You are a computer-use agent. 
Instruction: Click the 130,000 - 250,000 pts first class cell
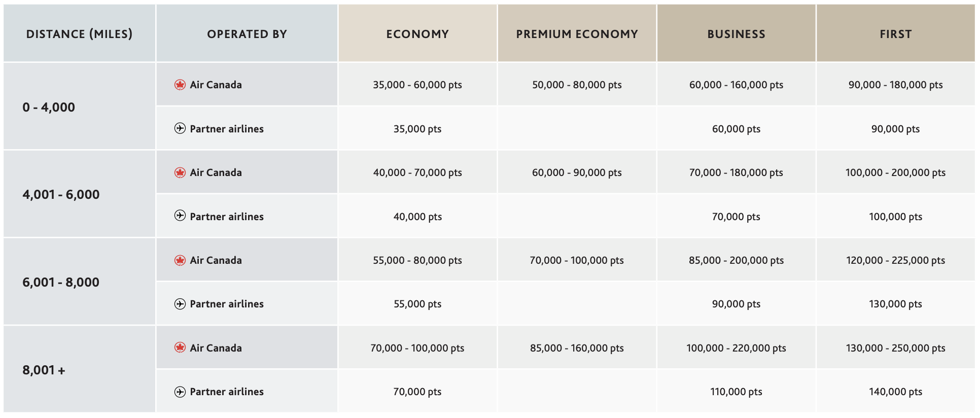point(895,348)
